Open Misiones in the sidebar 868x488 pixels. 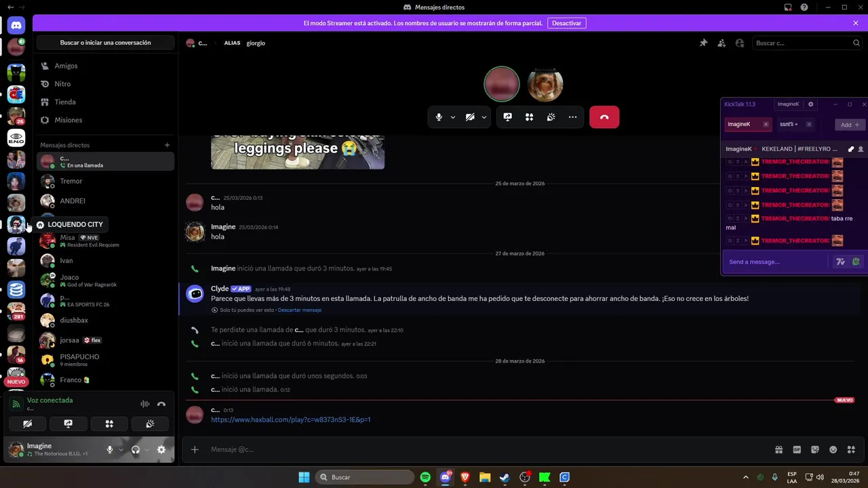point(106,120)
